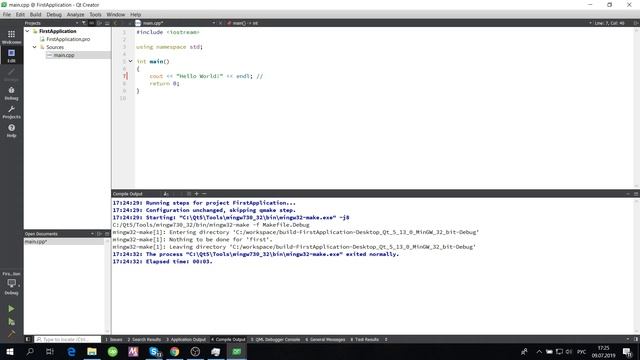640x360 pixels.
Task: Open the notification center icon
Action: click(x=627, y=351)
